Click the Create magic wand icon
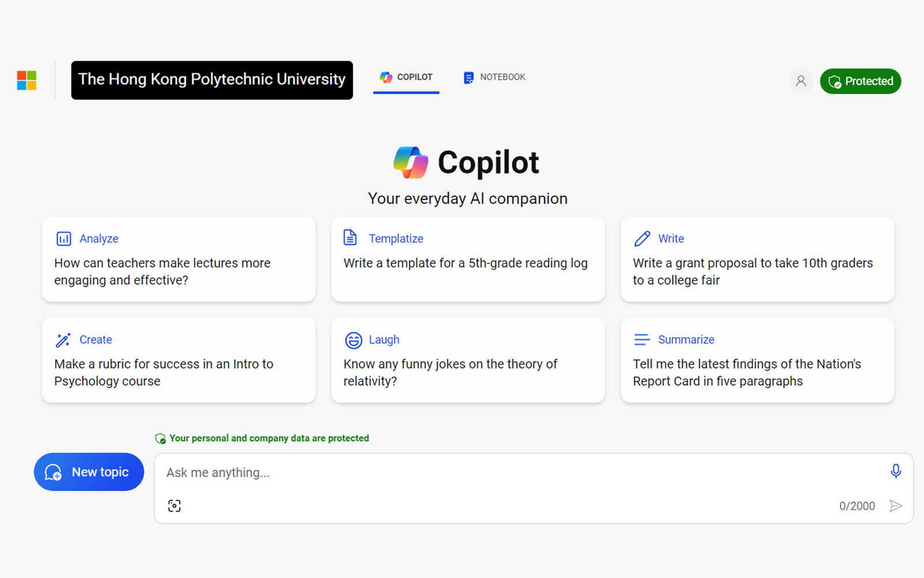This screenshot has height=578, width=924. pos(64,339)
